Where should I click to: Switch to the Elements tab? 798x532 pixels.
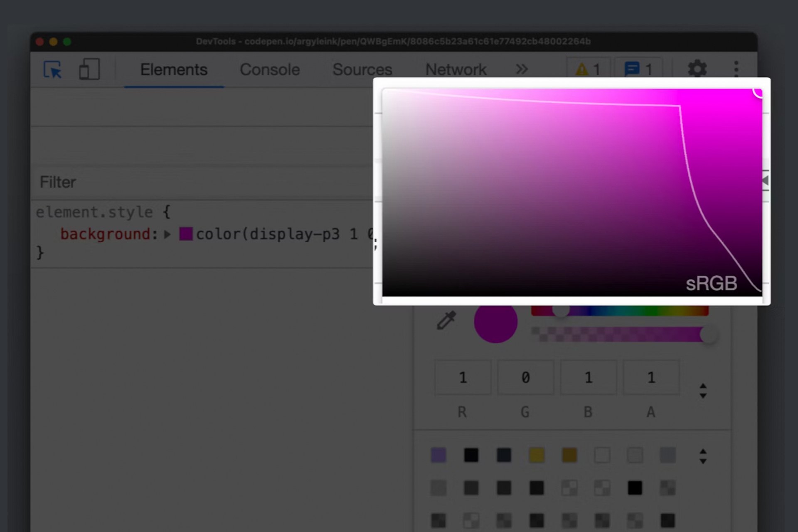coord(174,69)
